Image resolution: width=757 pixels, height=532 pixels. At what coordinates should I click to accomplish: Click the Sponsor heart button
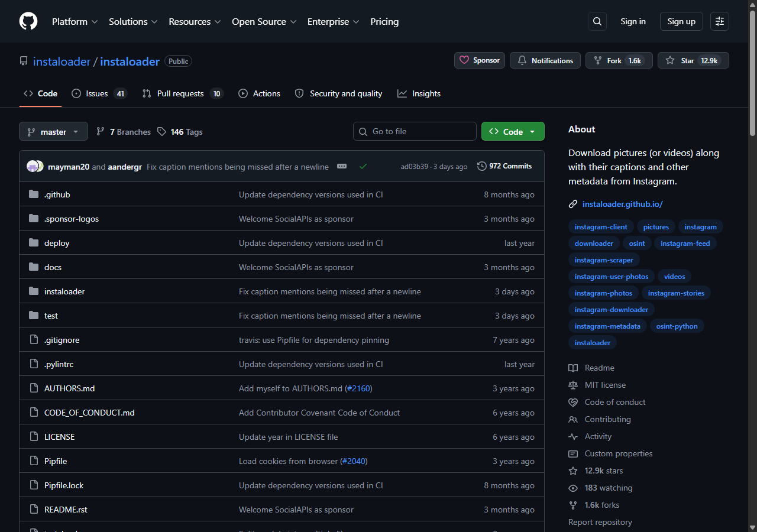tap(480, 60)
